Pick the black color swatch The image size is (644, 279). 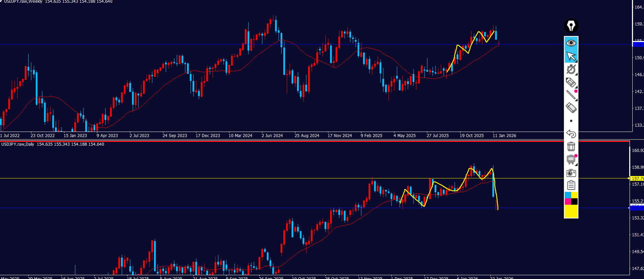pos(575,201)
